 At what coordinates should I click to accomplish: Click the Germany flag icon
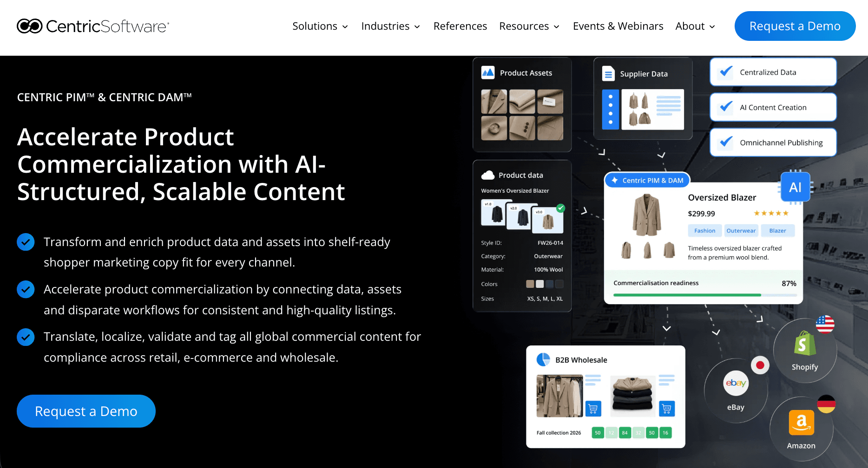click(x=826, y=404)
